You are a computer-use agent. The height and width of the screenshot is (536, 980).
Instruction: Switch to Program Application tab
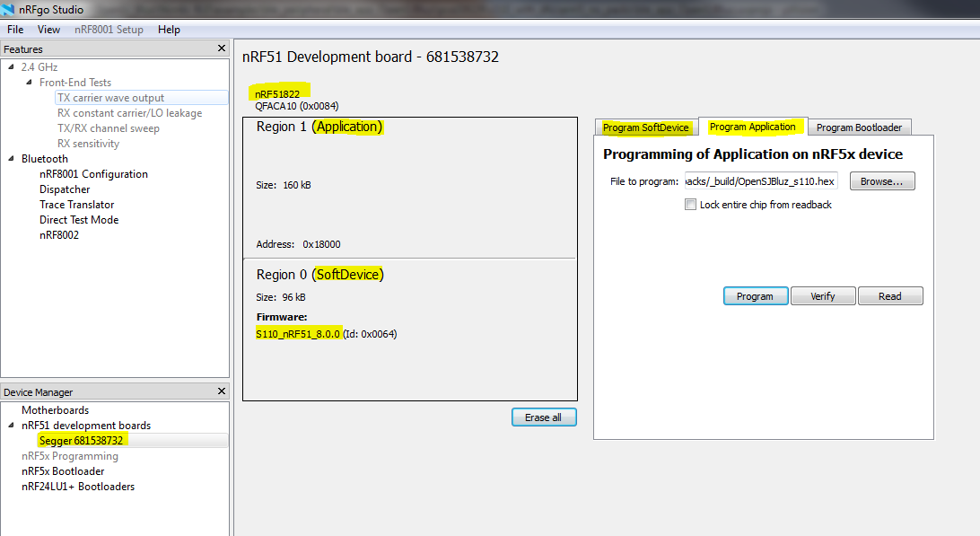tap(752, 127)
